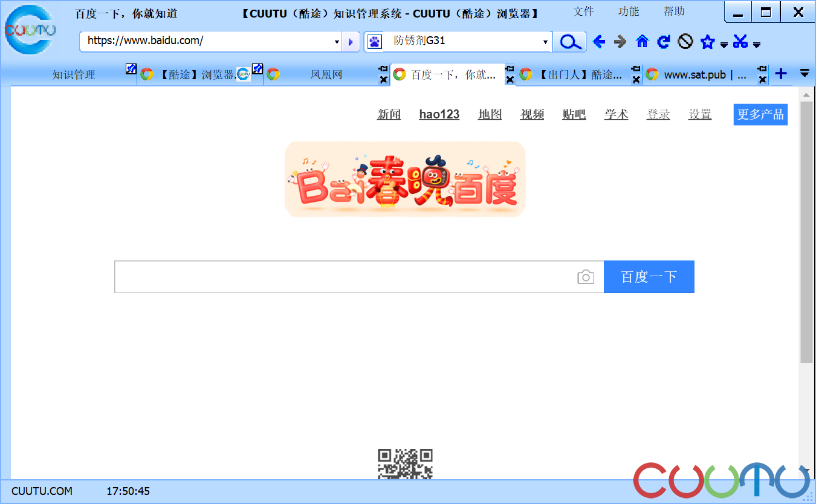Click the CUUTU favicon on 【酷途】浏览器 tab
This screenshot has height=504, width=816.
(x=244, y=74)
